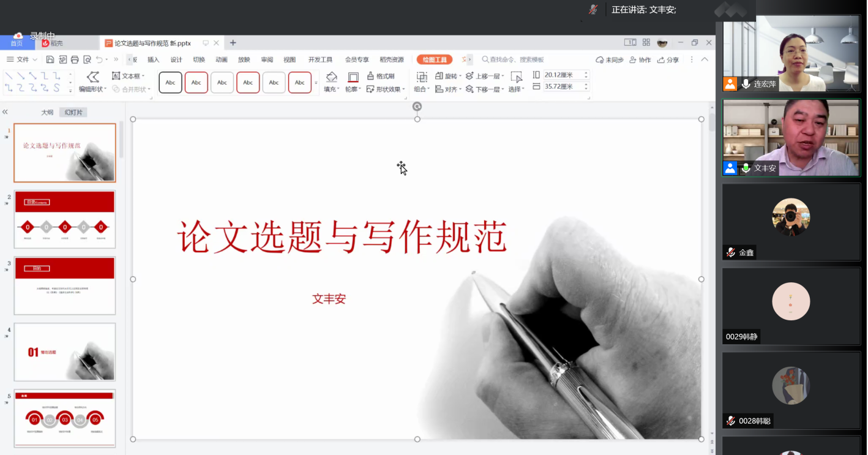Expand the line shapes gallery more arrow
The image size is (868, 455).
click(70, 91)
